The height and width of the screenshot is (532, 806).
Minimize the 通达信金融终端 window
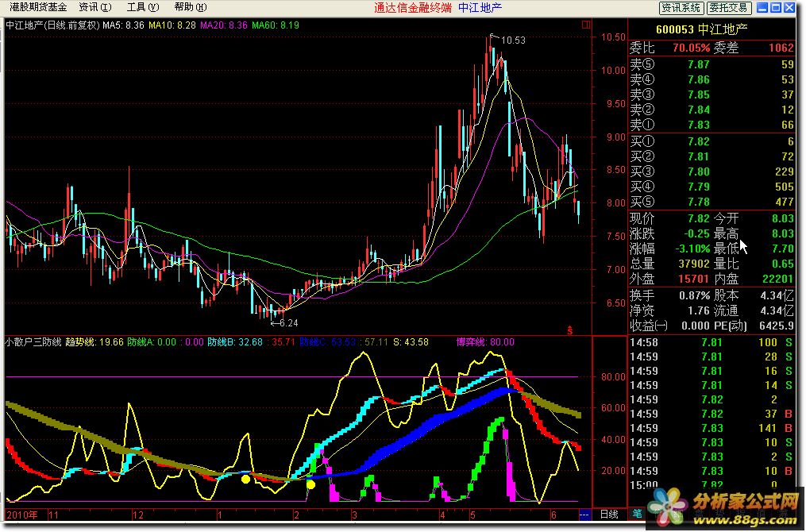coord(763,7)
